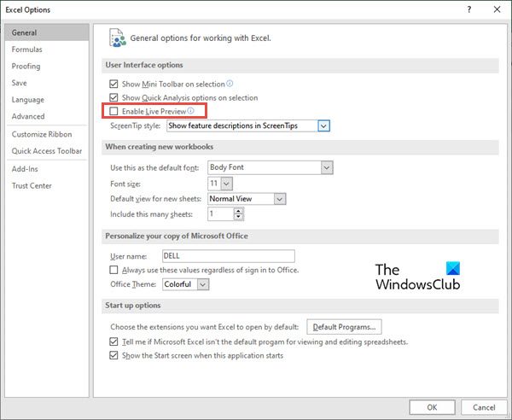Close the Excel Options dialog
Screen dimensions: 512x420
tap(497, 9)
